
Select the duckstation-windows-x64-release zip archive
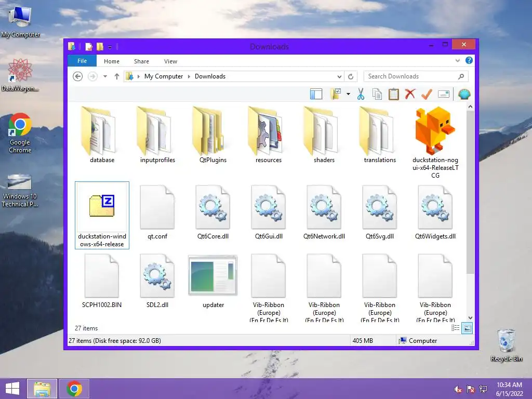coord(102,215)
